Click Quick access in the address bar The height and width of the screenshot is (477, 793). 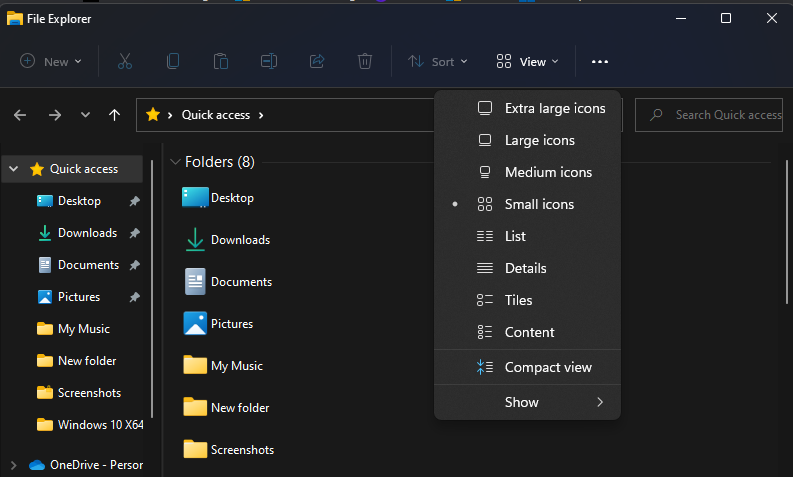point(216,115)
